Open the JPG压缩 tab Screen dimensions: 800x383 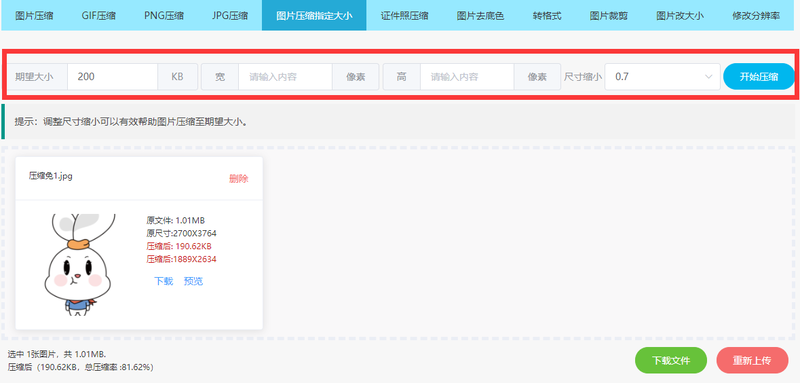tap(230, 15)
